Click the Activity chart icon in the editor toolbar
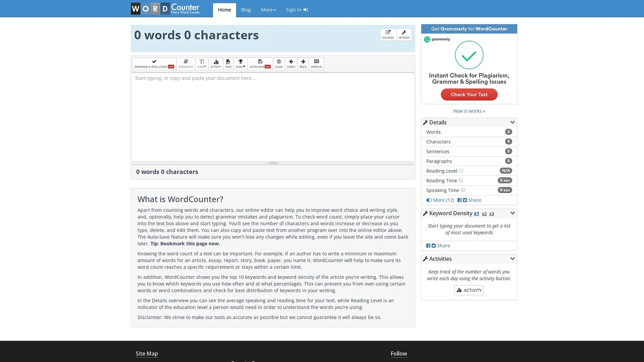The width and height of the screenshot is (644, 362). point(216,64)
